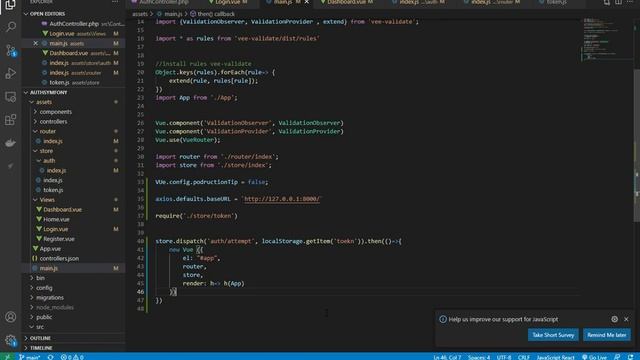Viewport: 640px width, 360px height.
Task: Expand the bin folder
Action: coord(32,278)
